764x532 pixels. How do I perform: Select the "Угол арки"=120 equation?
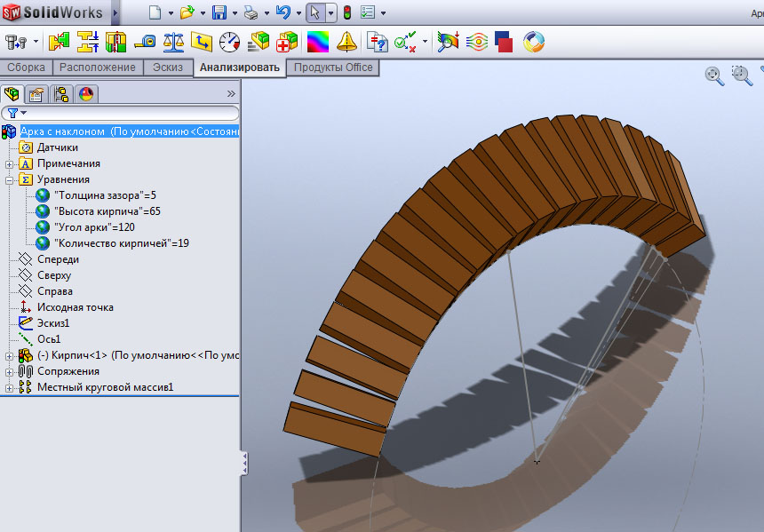pos(94,227)
